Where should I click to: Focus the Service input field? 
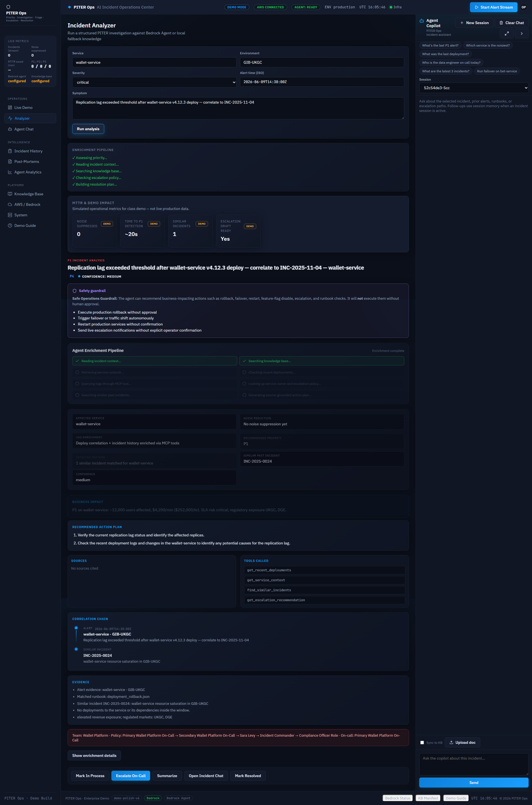154,63
